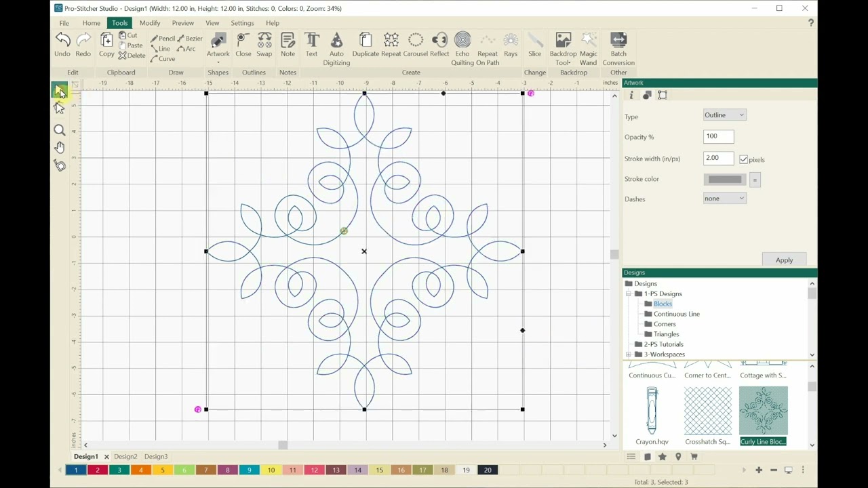Screen dimensions: 868x488
Task: Activate the Curve draw tool
Action: coord(163,59)
